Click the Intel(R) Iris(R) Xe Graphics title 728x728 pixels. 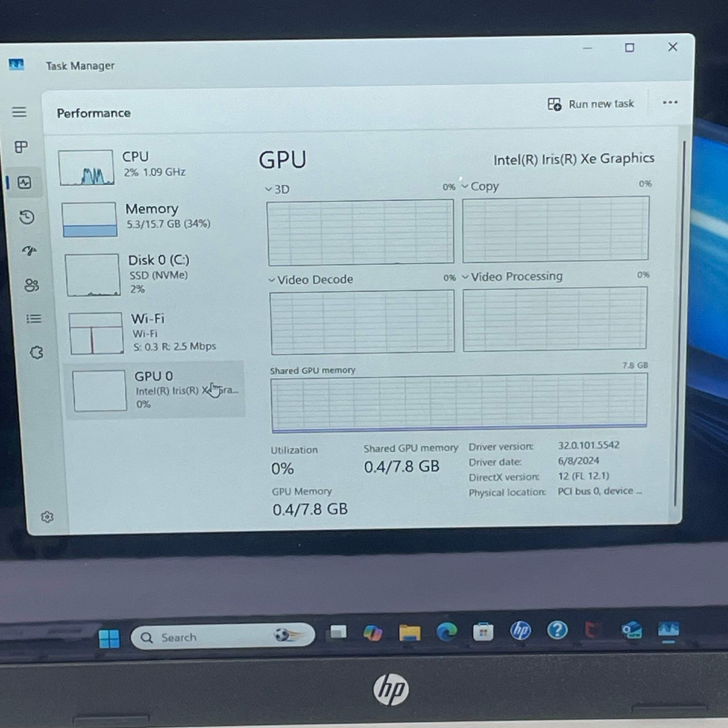tap(574, 159)
